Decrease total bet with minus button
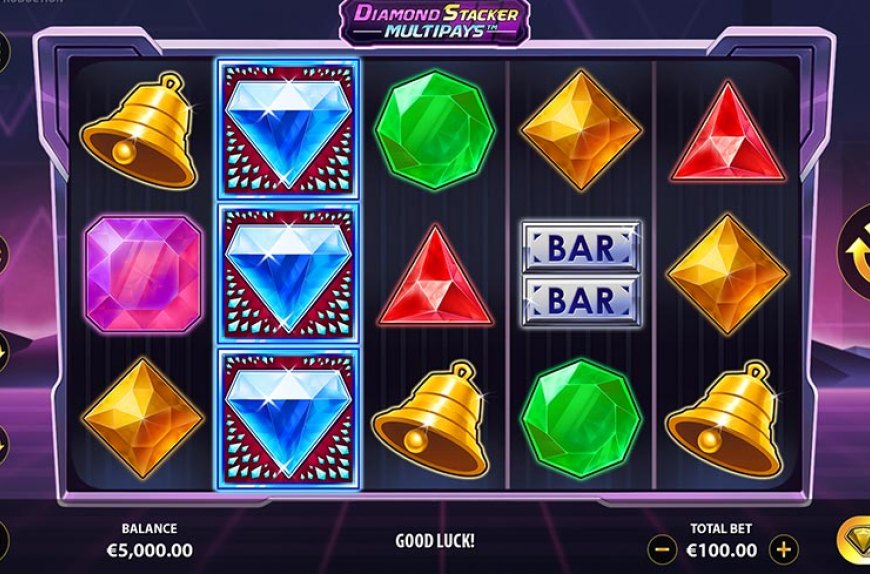 pyautogui.click(x=662, y=550)
